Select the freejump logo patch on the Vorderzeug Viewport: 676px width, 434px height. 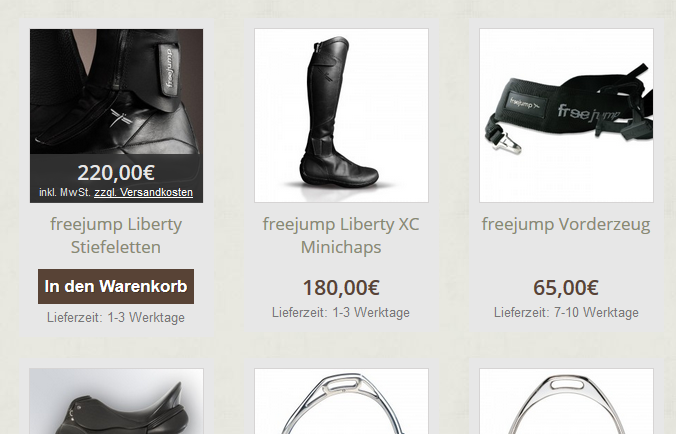pyautogui.click(x=524, y=104)
